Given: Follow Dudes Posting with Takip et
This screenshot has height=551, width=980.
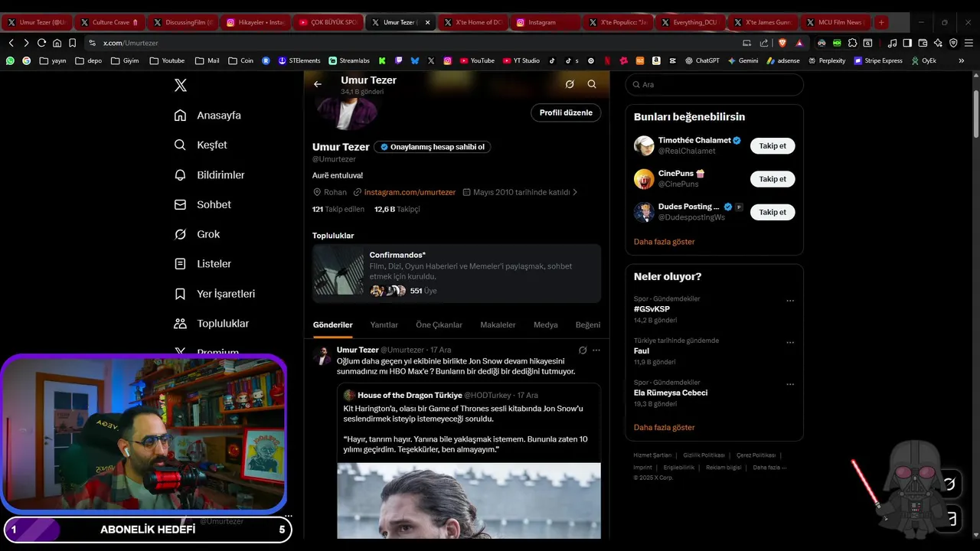Looking at the screenshot, I should [x=773, y=212].
